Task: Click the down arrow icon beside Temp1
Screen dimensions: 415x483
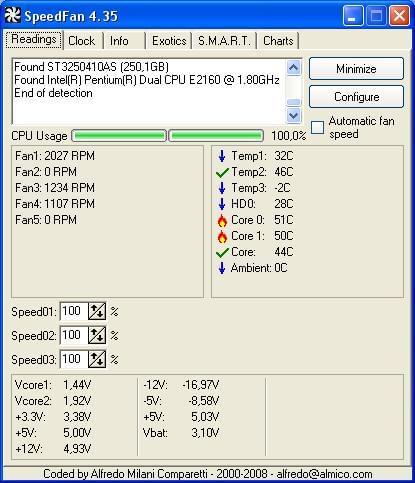Action: 222,156
